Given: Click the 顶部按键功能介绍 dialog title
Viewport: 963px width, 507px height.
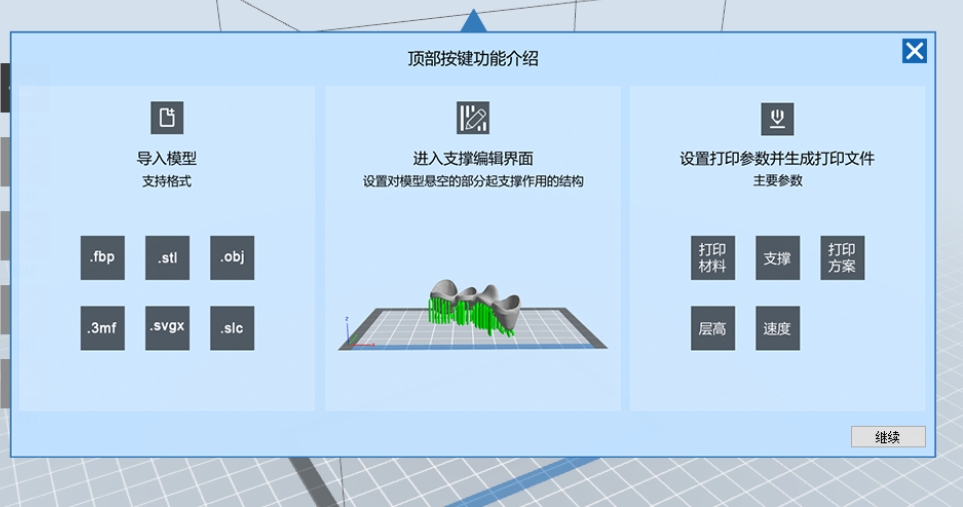Looking at the screenshot, I should tap(473, 58).
